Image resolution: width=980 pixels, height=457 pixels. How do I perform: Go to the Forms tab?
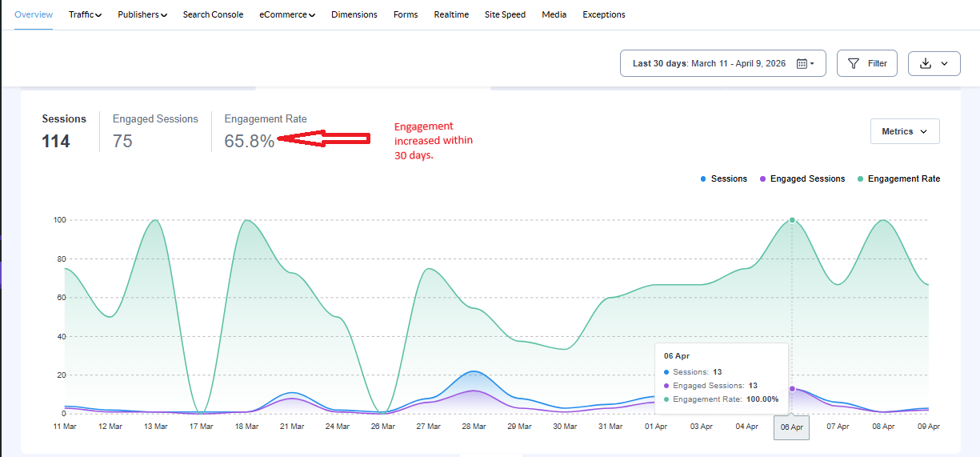point(406,14)
